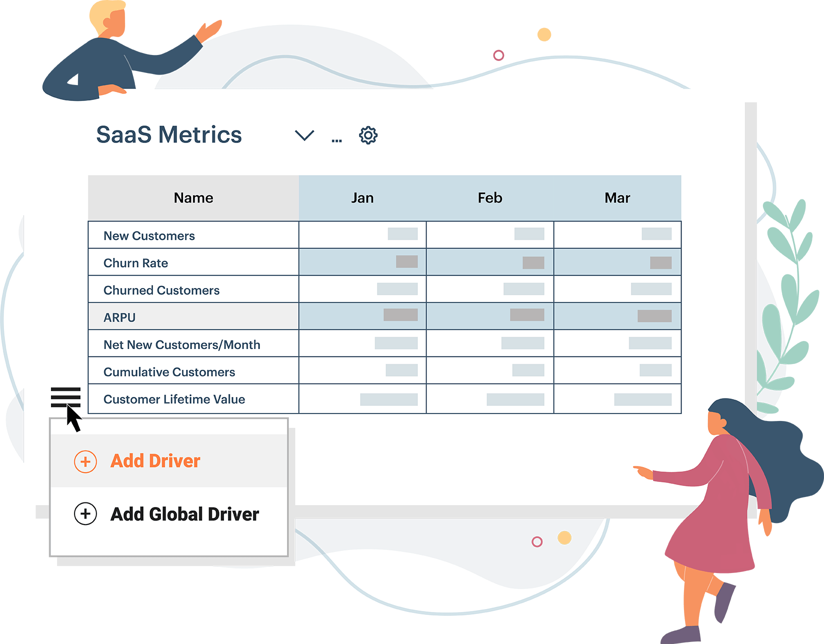Image resolution: width=824 pixels, height=644 pixels.
Task: Click the Jan column header
Action: pyautogui.click(x=362, y=198)
